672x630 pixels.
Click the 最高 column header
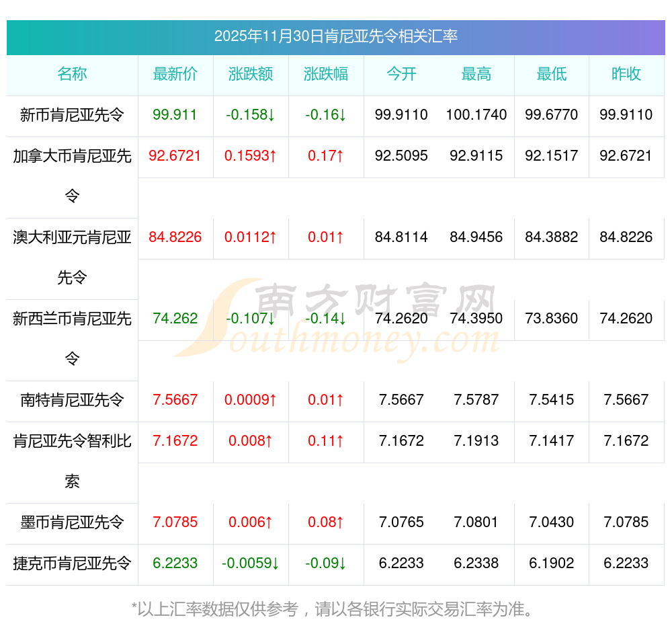(476, 74)
